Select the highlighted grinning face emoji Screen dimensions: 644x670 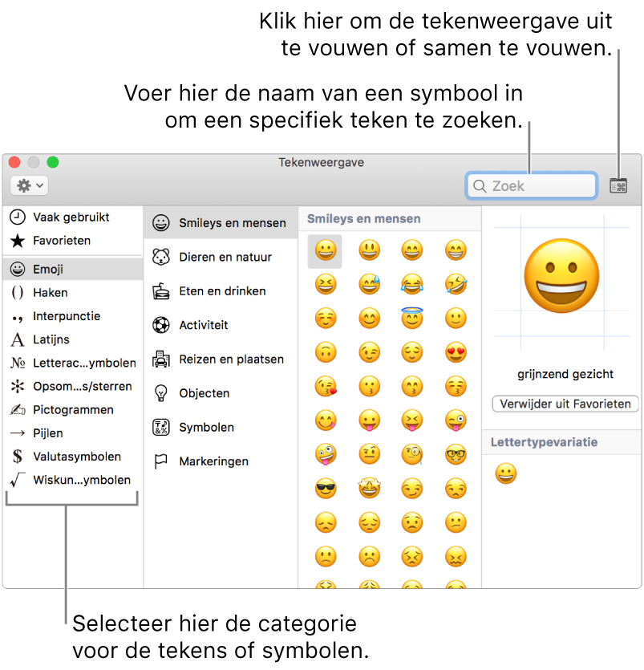coord(325,250)
